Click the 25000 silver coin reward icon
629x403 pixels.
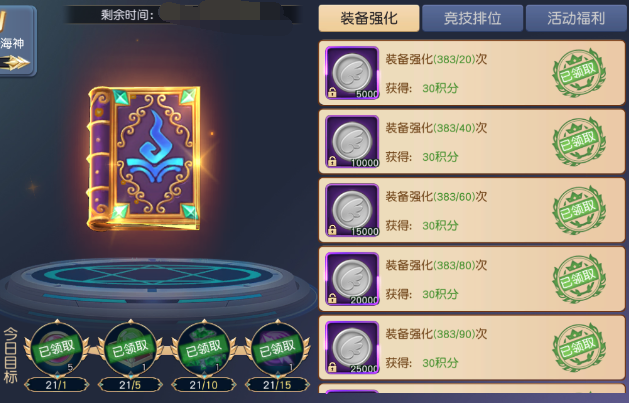coord(352,348)
